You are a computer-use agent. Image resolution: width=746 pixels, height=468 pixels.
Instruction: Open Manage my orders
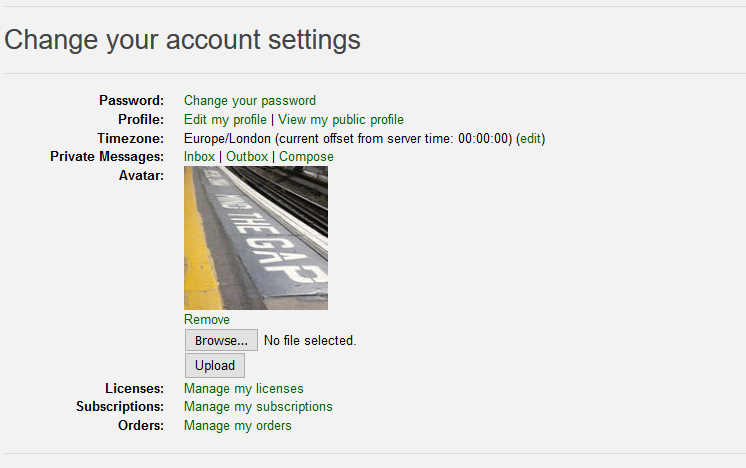tap(237, 425)
